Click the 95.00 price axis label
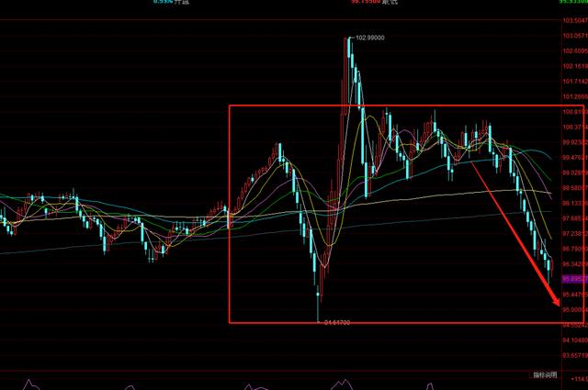 coord(575,310)
